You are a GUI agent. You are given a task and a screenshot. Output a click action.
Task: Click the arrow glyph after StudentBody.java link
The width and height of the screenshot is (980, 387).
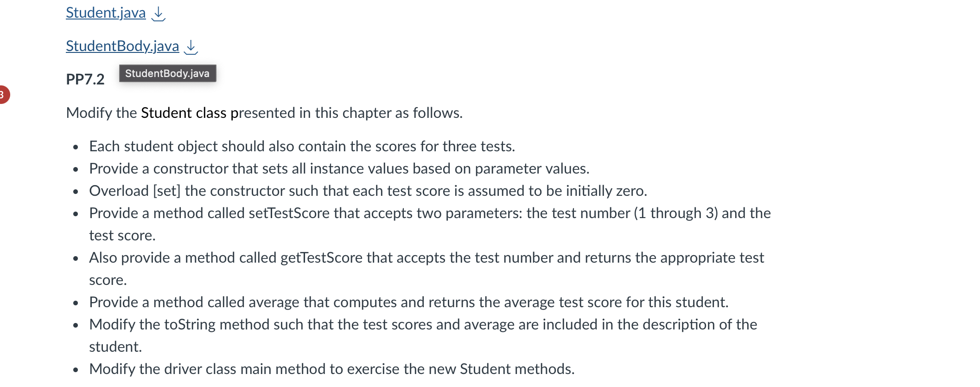pyautogui.click(x=191, y=48)
